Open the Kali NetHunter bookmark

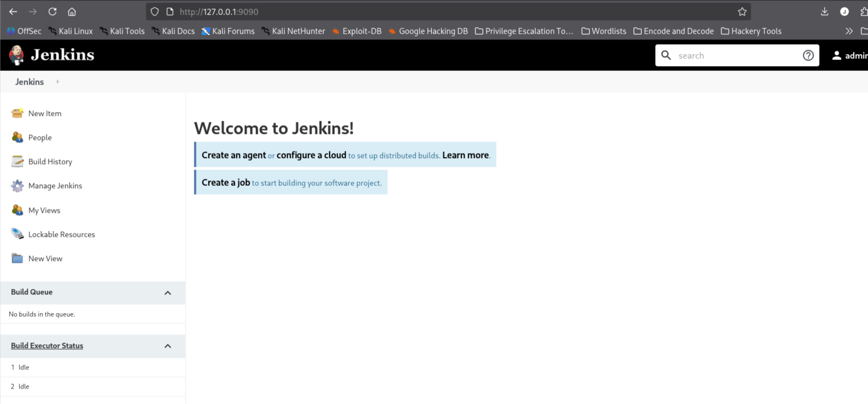point(293,31)
